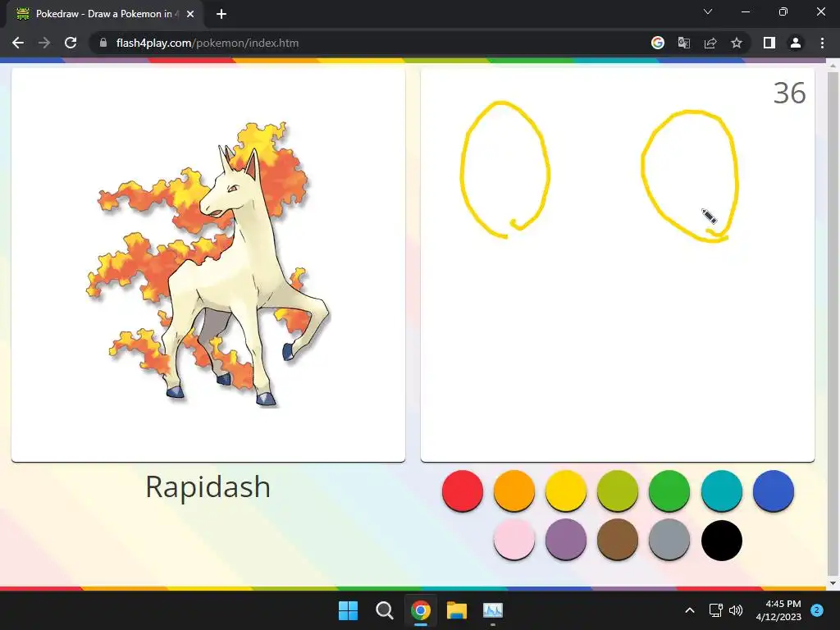Reload the Pokedraw page

coord(71,43)
